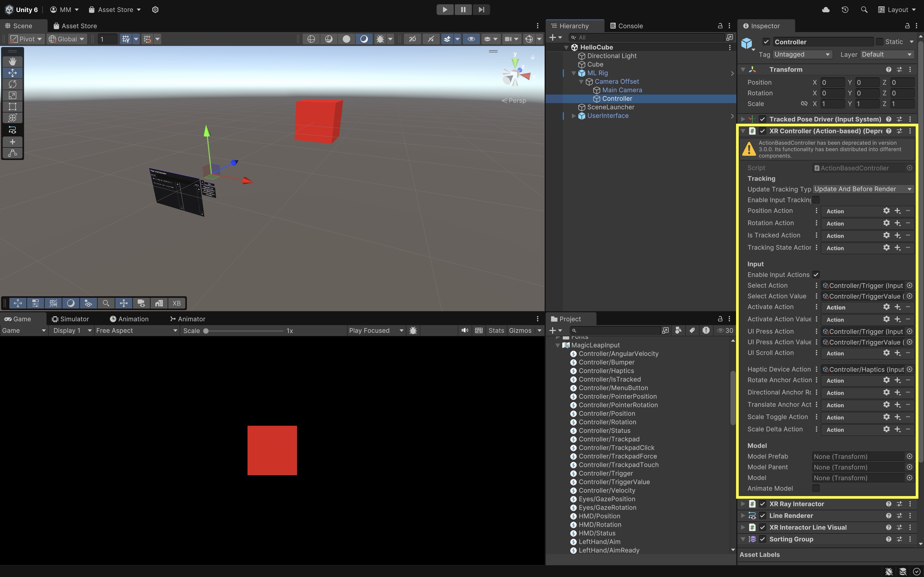924x577 pixels.
Task: Toggle scene visibility eye icon in toolbar
Action: coord(471,39)
